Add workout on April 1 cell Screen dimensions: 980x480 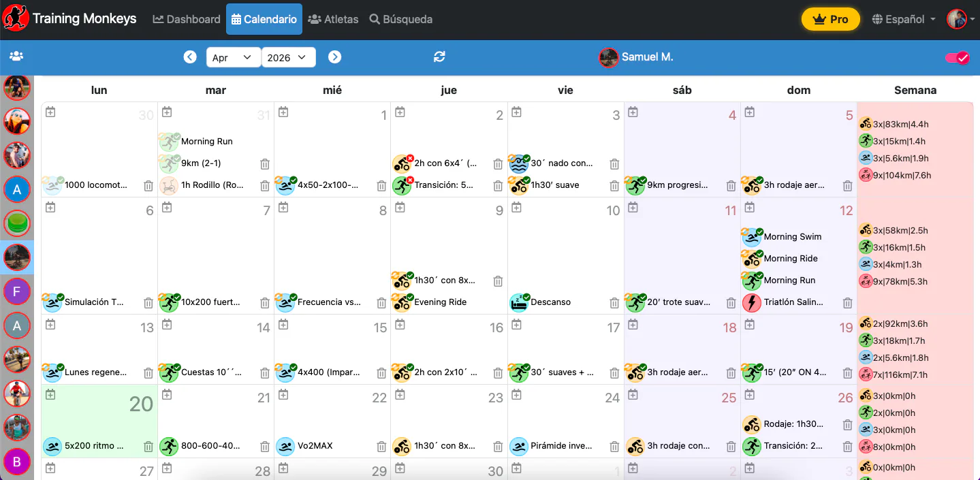coord(283,112)
